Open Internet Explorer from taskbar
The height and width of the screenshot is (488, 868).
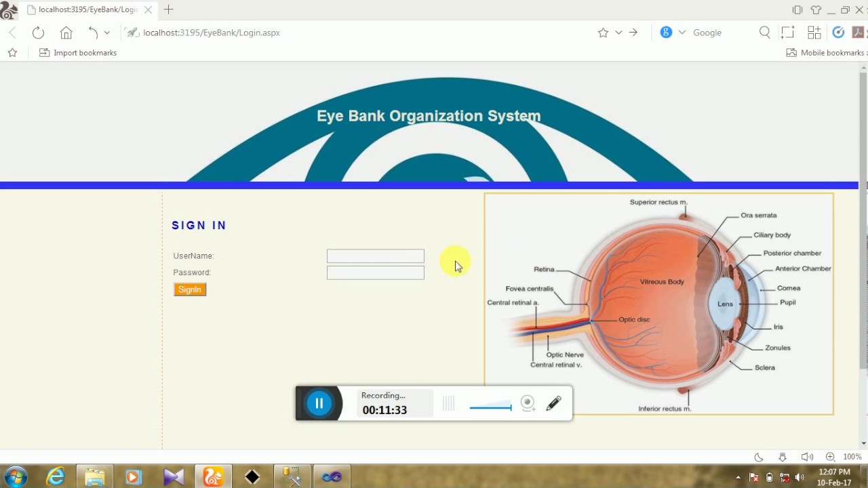(56, 477)
